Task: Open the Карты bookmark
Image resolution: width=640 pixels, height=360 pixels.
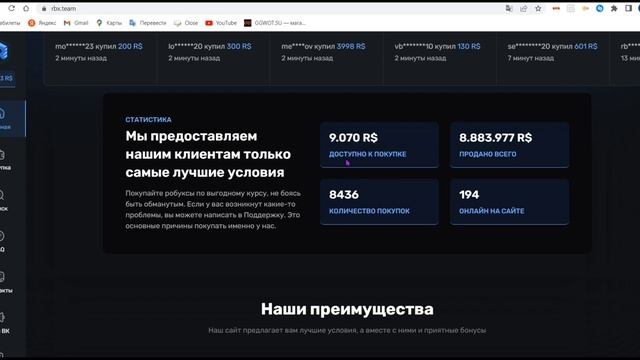Action: point(109,23)
